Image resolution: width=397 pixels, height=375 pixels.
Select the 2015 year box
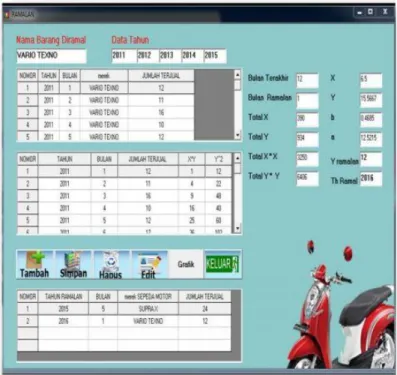tap(215, 56)
